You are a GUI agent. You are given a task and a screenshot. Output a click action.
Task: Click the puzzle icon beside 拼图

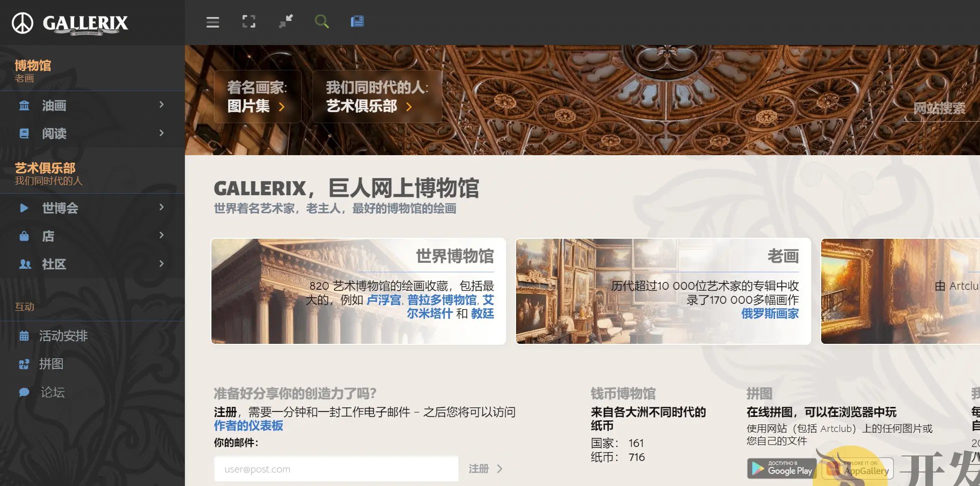[24, 364]
